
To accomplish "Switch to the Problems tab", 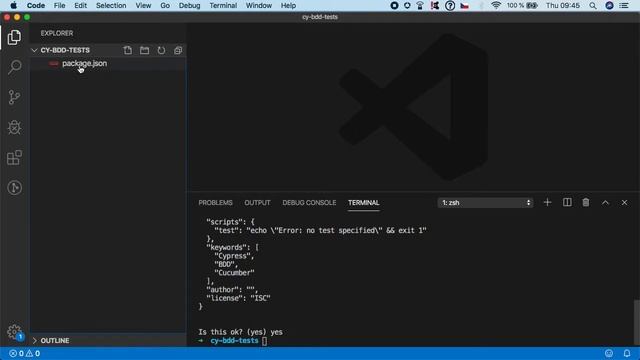I will click(215, 203).
